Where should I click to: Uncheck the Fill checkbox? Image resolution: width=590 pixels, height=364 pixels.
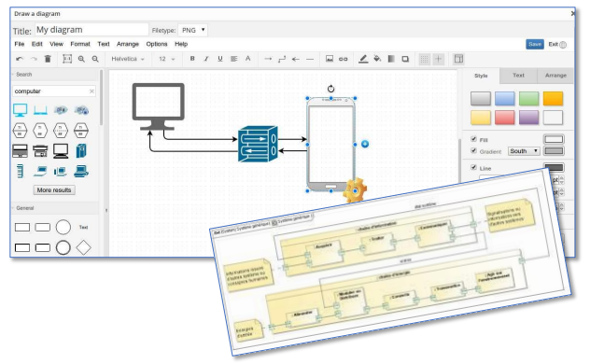click(x=473, y=139)
